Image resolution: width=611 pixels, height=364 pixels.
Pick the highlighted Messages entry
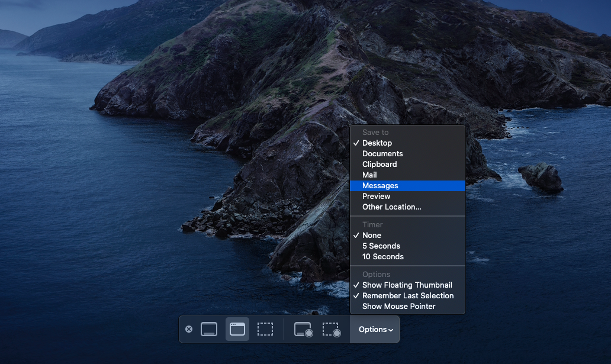click(407, 186)
